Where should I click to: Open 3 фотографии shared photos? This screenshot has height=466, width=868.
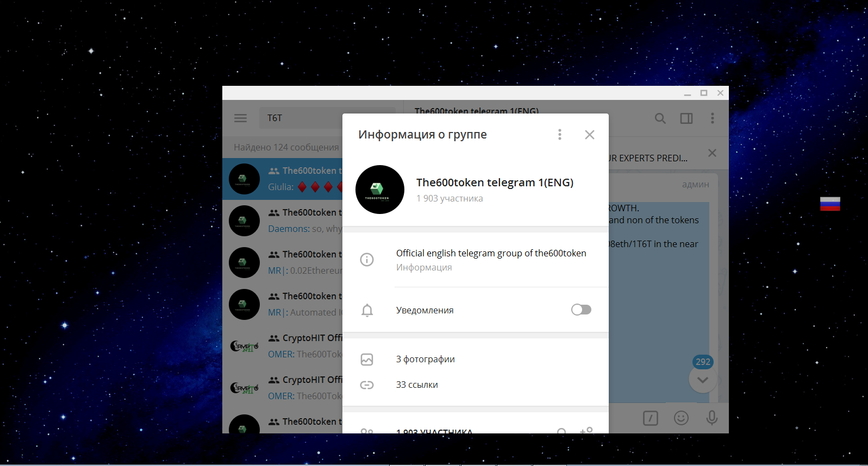pyautogui.click(x=426, y=359)
